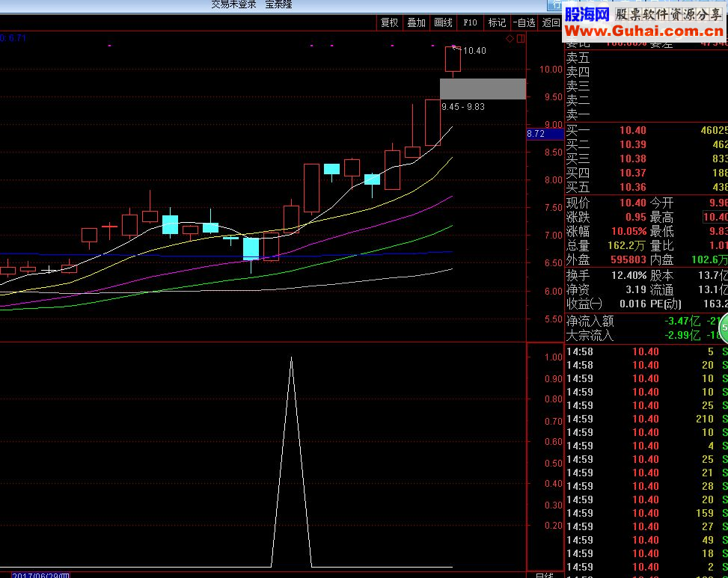This screenshot has width=728, height=578.
Task: Click the 14:59 trade with volume 27
Action: (646, 526)
